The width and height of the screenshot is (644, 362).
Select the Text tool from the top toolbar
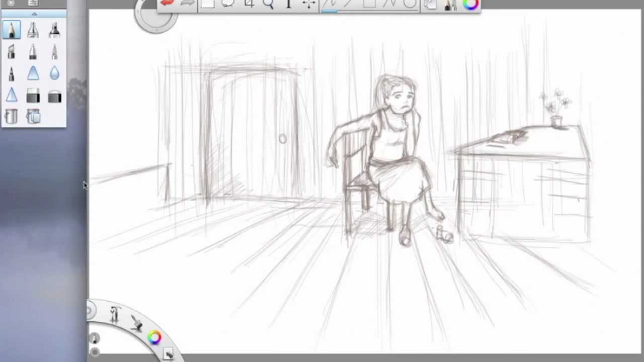pos(288,5)
